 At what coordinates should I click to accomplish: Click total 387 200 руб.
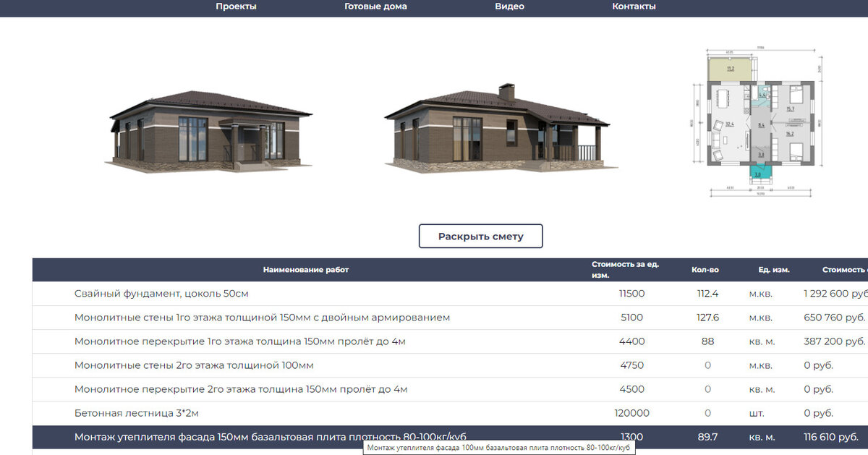[835, 341]
